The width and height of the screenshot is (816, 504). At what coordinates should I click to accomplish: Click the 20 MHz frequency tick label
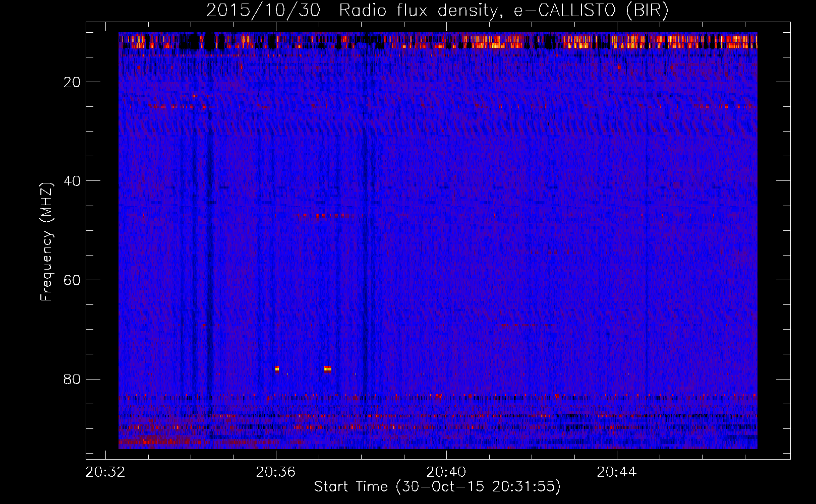tap(72, 82)
